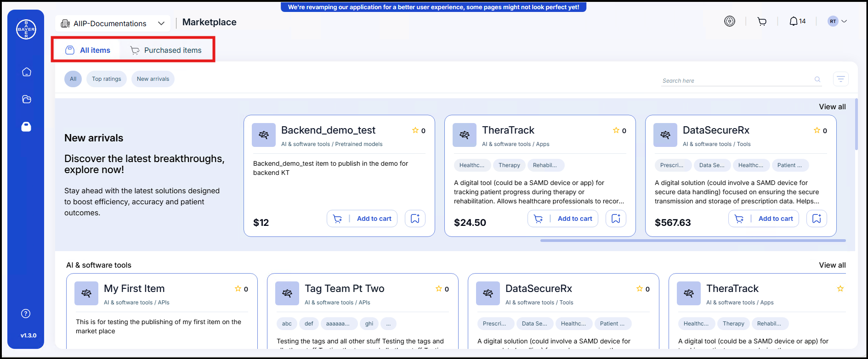Click the Marketplace page heading
The width and height of the screenshot is (868, 359).
[x=210, y=22]
